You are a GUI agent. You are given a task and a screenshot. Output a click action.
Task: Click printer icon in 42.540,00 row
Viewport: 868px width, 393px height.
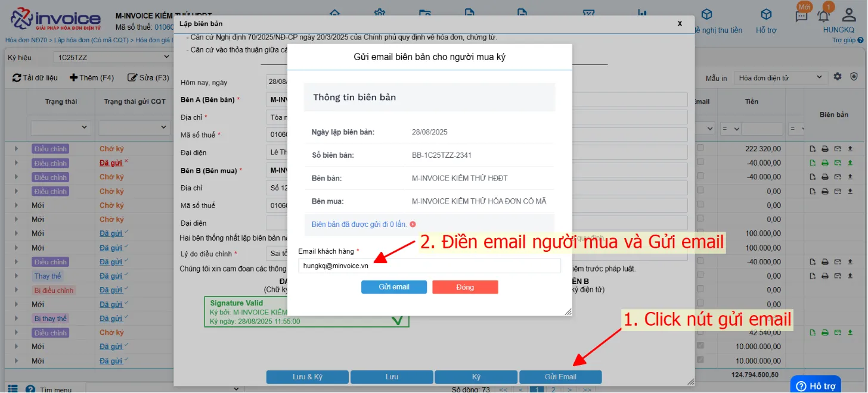point(825,333)
